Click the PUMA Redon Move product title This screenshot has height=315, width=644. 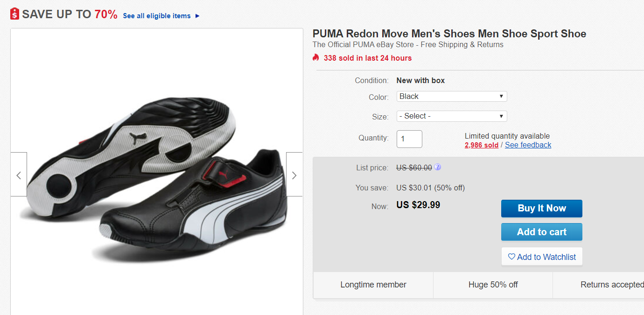coord(449,34)
